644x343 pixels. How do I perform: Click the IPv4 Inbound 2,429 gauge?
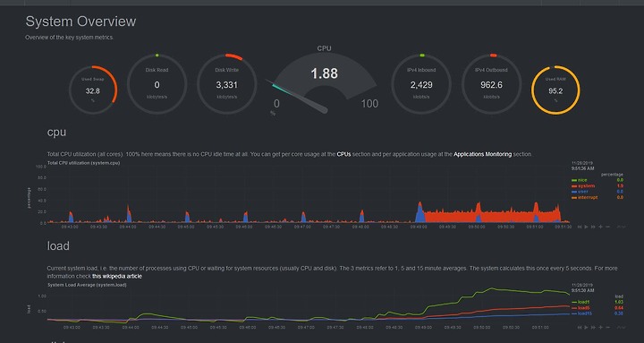click(421, 85)
